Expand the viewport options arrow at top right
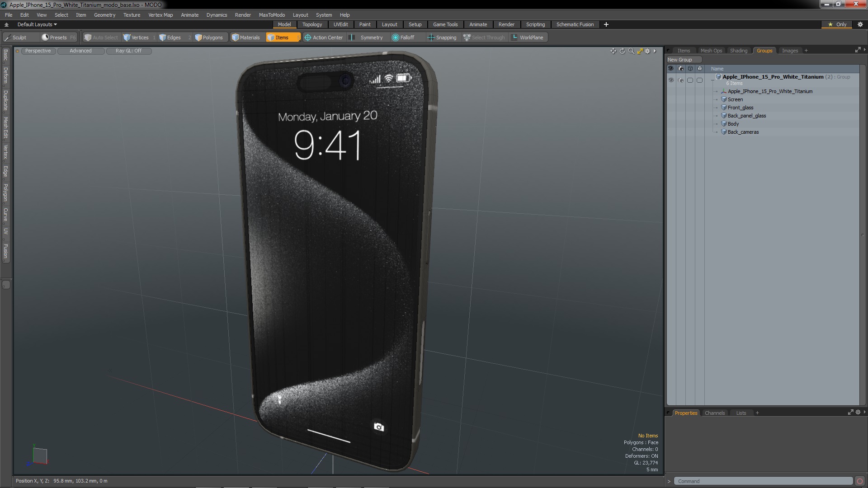The image size is (868, 488). (655, 51)
